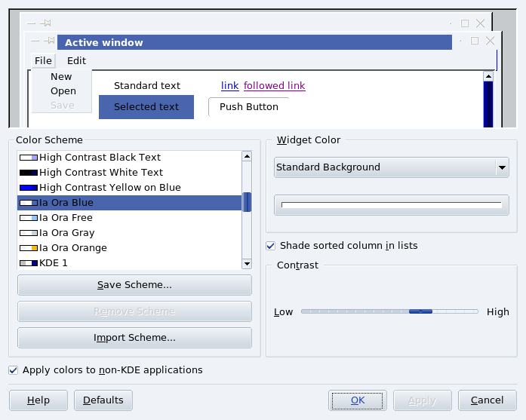Click the High Contrast White Text swatch icon

tap(29, 173)
